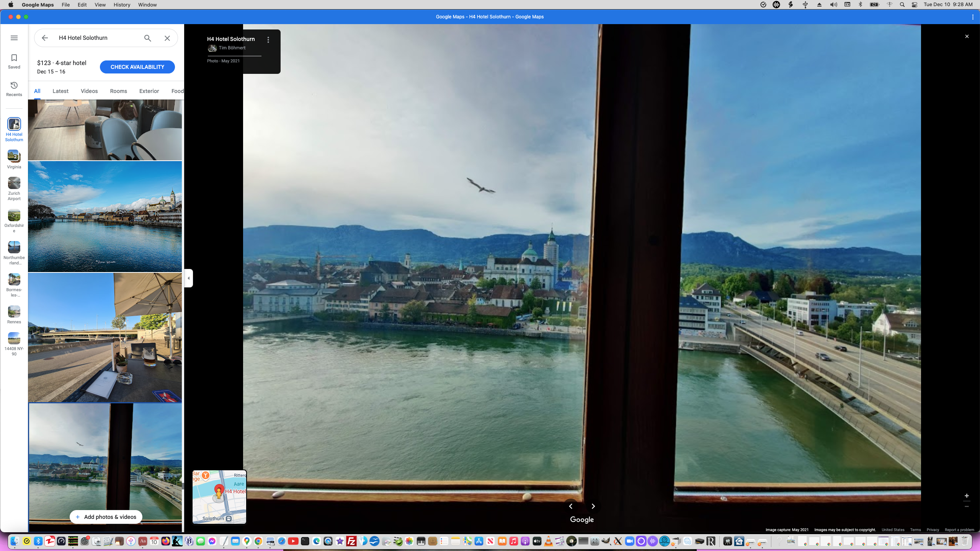Open the History menu

(122, 5)
